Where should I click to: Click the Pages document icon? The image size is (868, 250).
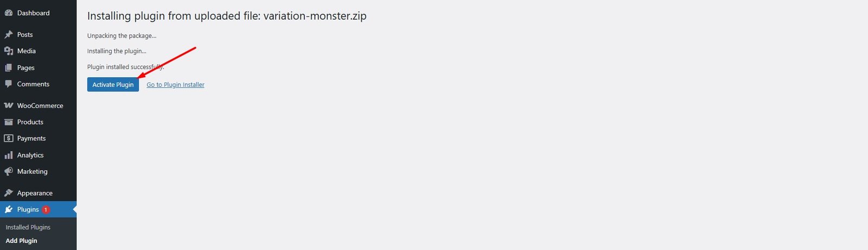pos(9,68)
